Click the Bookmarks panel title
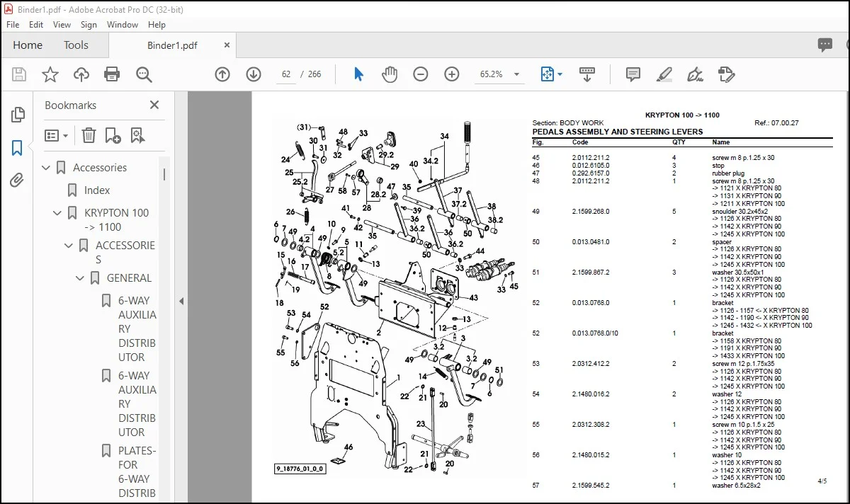The height and width of the screenshot is (504, 850). tap(70, 105)
